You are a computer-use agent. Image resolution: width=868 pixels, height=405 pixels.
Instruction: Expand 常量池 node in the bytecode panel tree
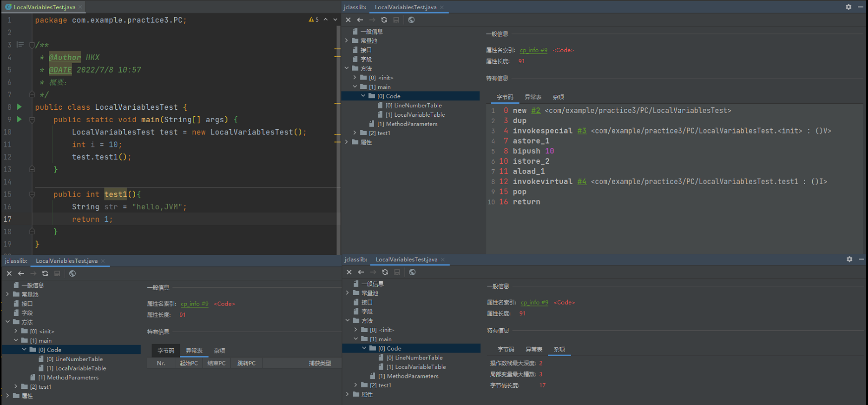[x=347, y=41]
